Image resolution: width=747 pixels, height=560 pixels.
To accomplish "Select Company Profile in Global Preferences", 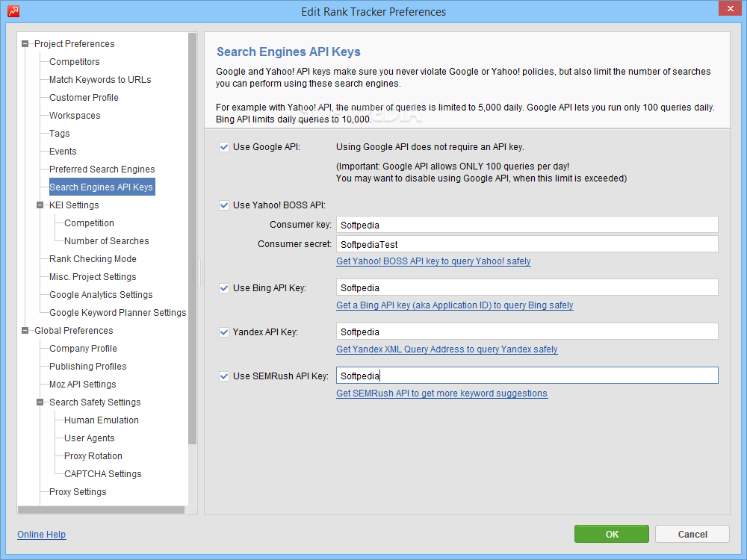I will coord(84,349).
